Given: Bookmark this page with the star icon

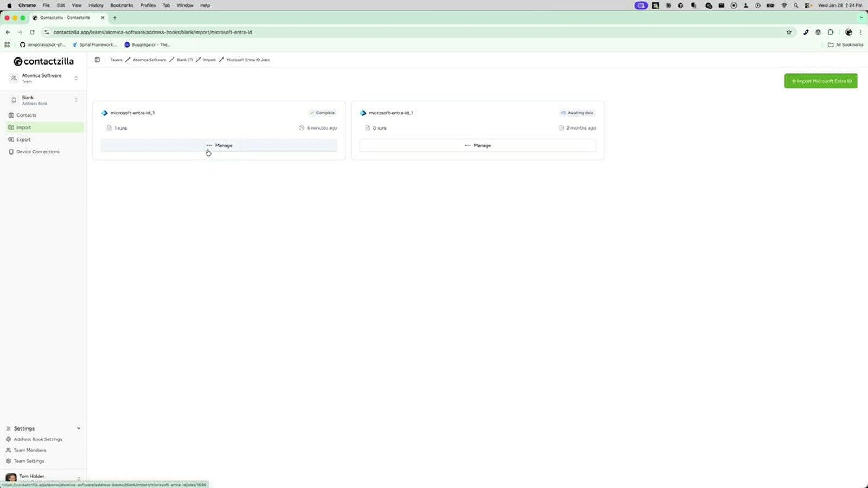Looking at the screenshot, I should click(x=789, y=32).
